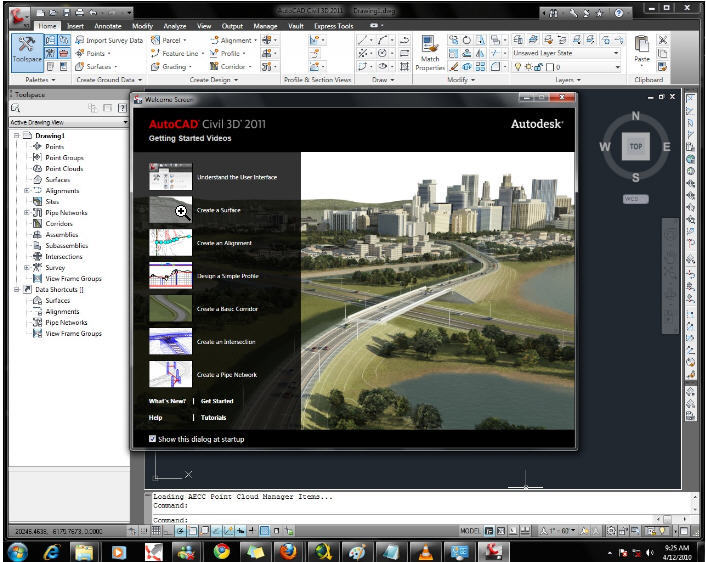Click the Import Survey Data tool

point(109,40)
